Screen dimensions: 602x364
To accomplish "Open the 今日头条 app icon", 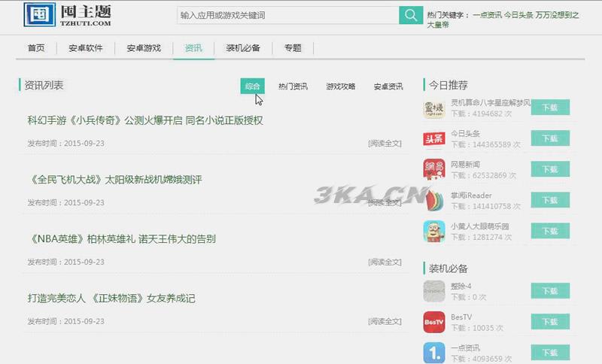I will 434,139.
